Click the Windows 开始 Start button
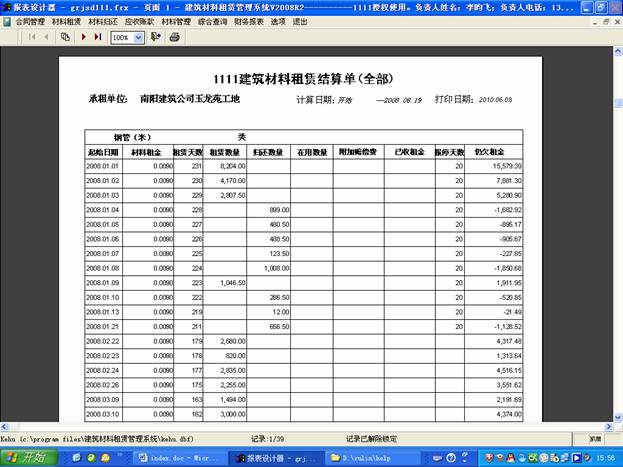623x467 pixels. (x=30, y=457)
